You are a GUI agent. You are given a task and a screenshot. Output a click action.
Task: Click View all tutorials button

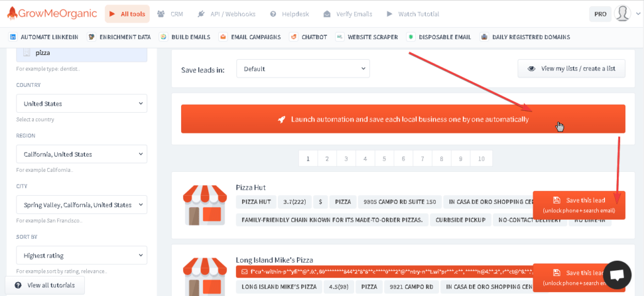45,285
